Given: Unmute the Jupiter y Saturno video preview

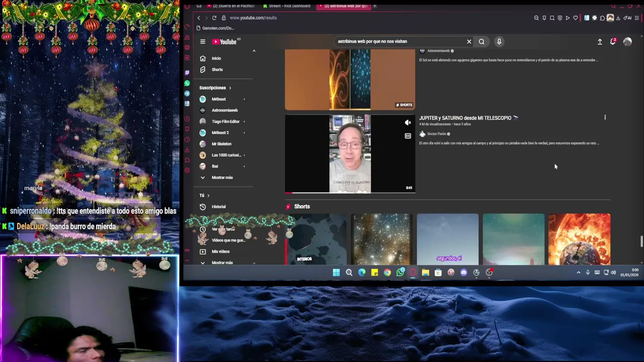Looking at the screenshot, I should click(x=408, y=123).
